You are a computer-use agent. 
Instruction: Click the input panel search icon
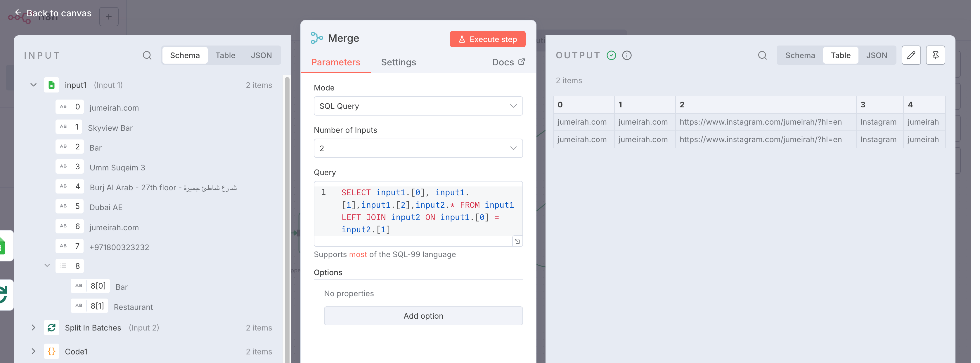click(x=147, y=55)
